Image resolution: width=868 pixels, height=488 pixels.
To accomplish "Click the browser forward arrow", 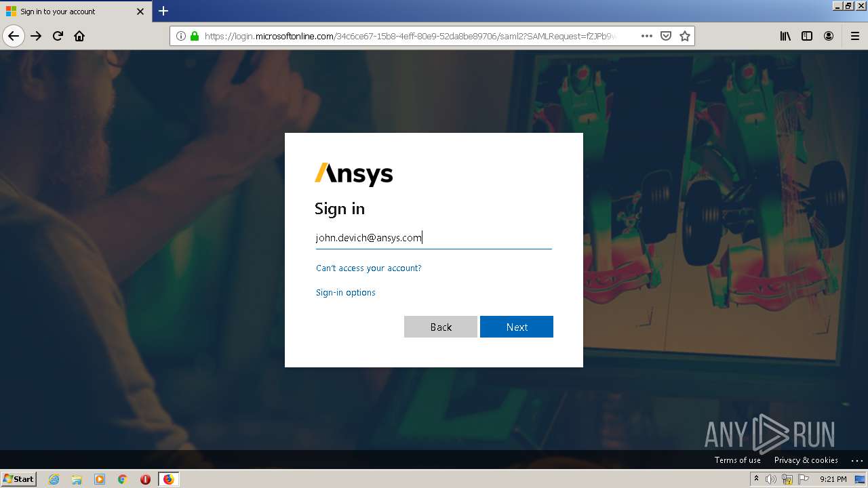I will 36,36.
